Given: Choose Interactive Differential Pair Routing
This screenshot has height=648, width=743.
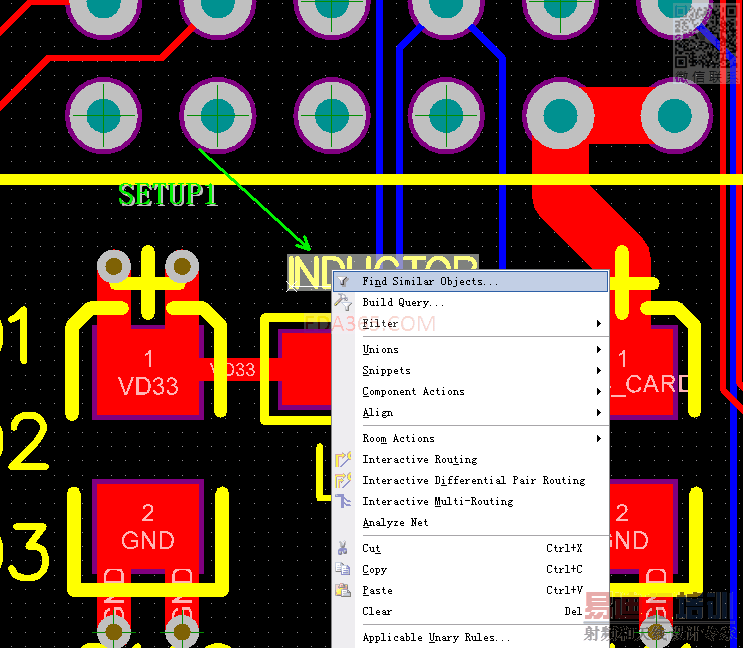Looking at the screenshot, I should (x=471, y=480).
